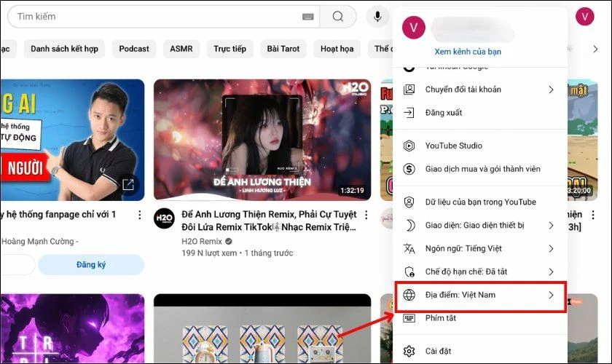The height and width of the screenshot is (364, 612).
Task: Open YouTube Studio menu item
Action: coord(479,146)
